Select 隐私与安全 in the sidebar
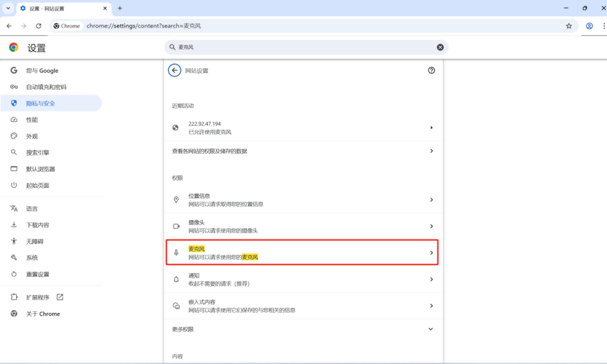The image size is (607, 364). pyautogui.click(x=40, y=103)
